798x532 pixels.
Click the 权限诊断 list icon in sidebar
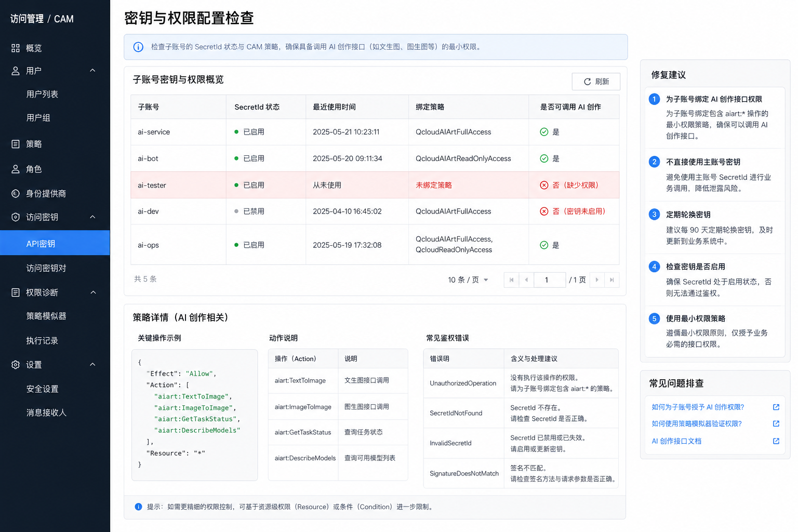point(16,292)
